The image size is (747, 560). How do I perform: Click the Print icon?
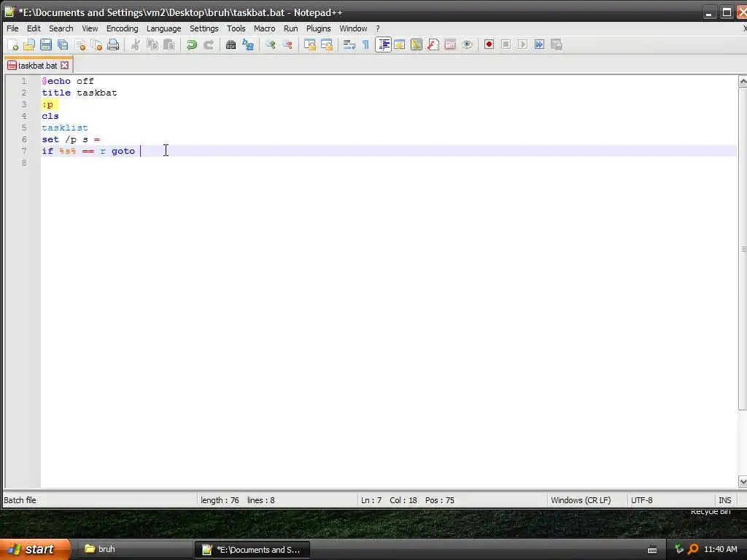pyautogui.click(x=113, y=44)
